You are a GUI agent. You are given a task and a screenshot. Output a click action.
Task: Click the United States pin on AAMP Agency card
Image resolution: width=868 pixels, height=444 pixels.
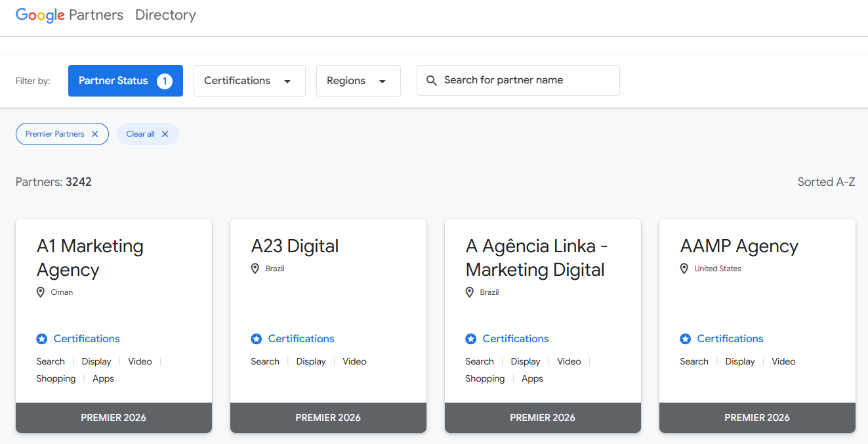pyautogui.click(x=684, y=268)
